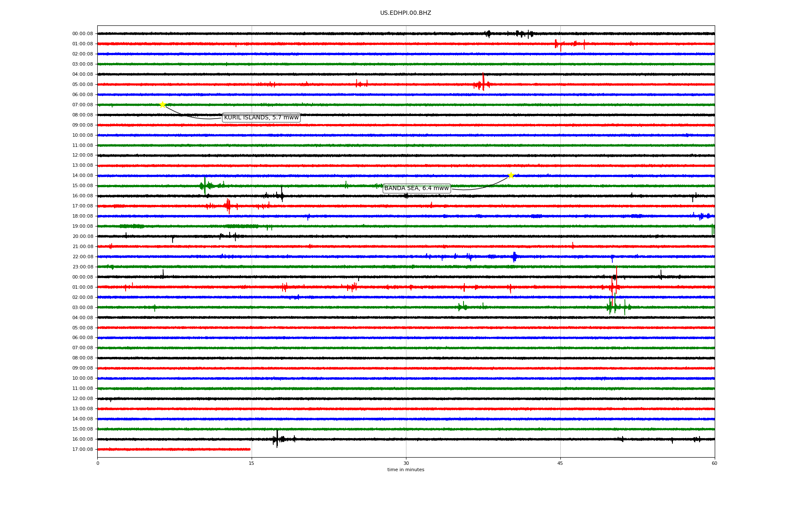Click the last 17:00:08 row label
The height and width of the screenshot is (508, 812).
(82, 449)
